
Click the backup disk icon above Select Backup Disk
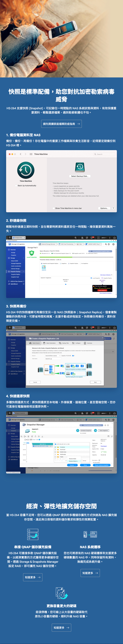tap(80, 167)
